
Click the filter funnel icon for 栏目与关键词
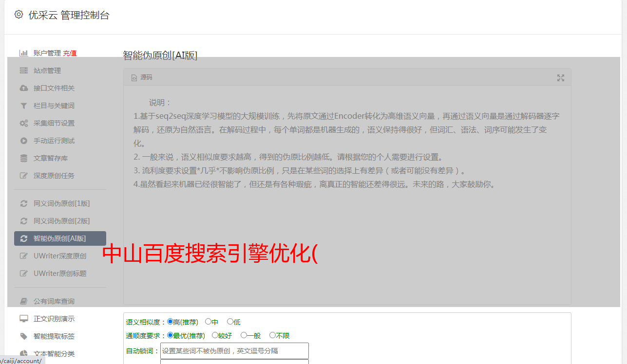[23, 106]
